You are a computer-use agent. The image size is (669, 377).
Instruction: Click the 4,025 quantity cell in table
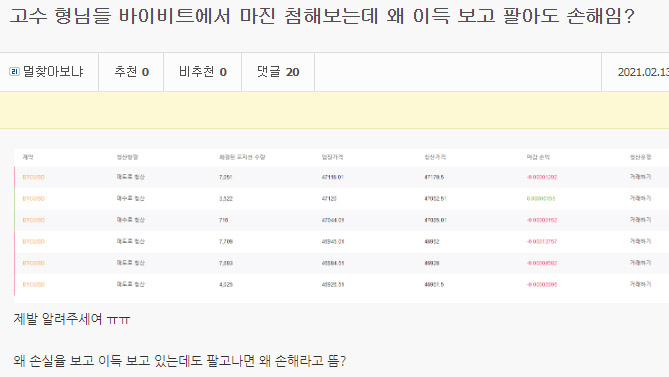tap(226, 284)
